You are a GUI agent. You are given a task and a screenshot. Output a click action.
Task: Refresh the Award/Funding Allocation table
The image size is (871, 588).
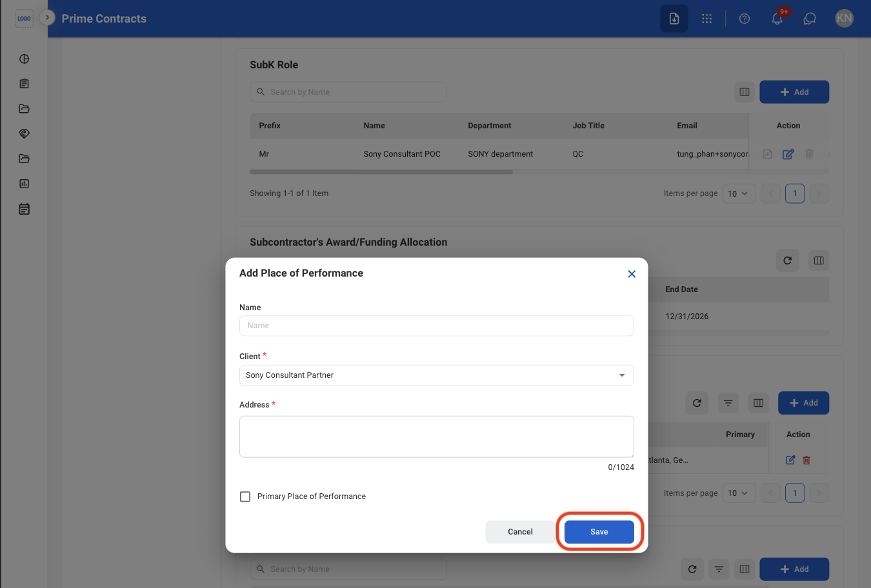pyautogui.click(x=787, y=260)
